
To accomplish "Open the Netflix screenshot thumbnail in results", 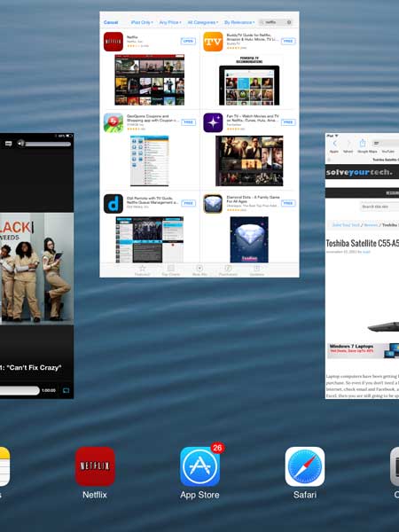I will [x=150, y=80].
